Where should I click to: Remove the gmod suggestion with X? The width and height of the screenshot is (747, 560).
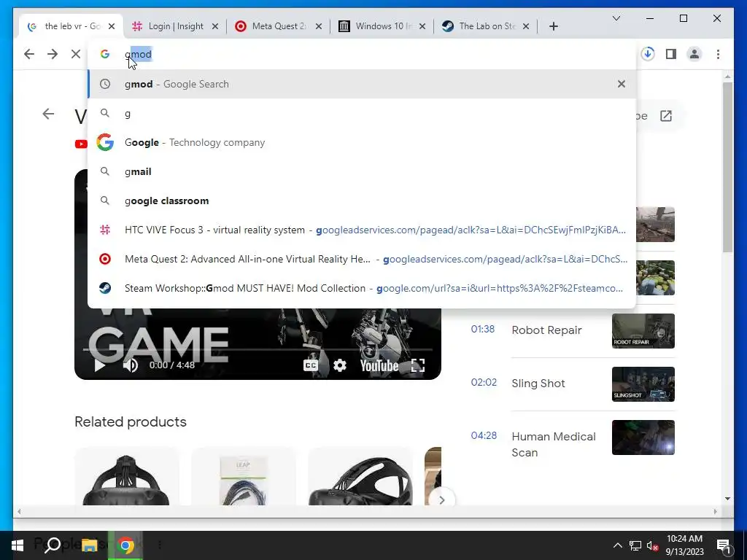[x=622, y=84]
